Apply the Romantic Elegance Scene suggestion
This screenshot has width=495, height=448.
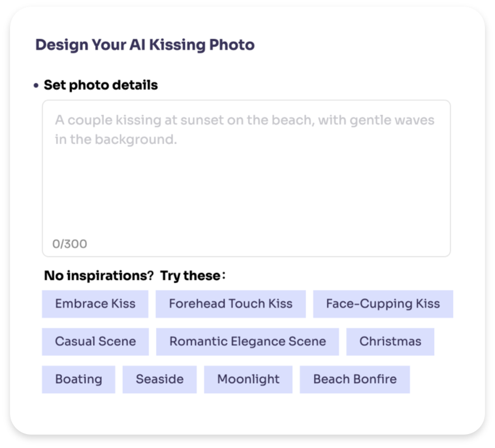247,341
